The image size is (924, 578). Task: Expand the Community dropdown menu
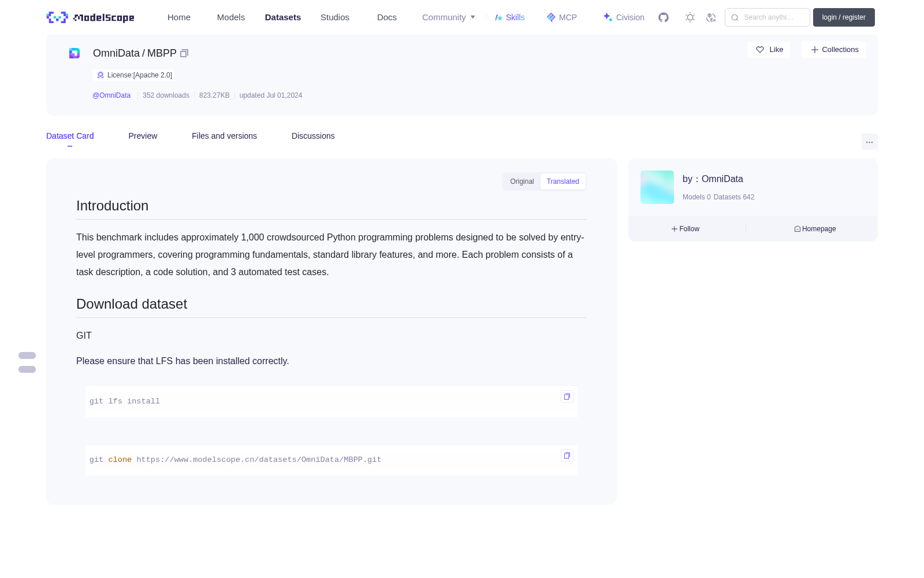[449, 17]
